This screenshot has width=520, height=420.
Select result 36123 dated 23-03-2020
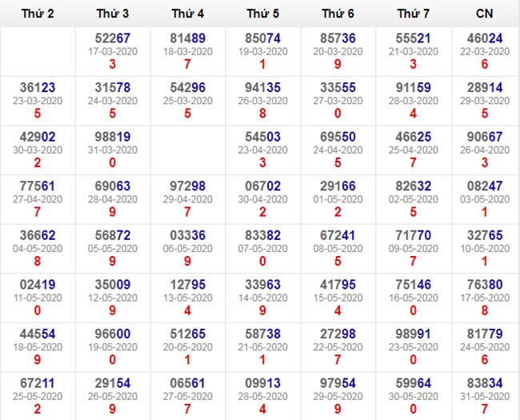38,87
